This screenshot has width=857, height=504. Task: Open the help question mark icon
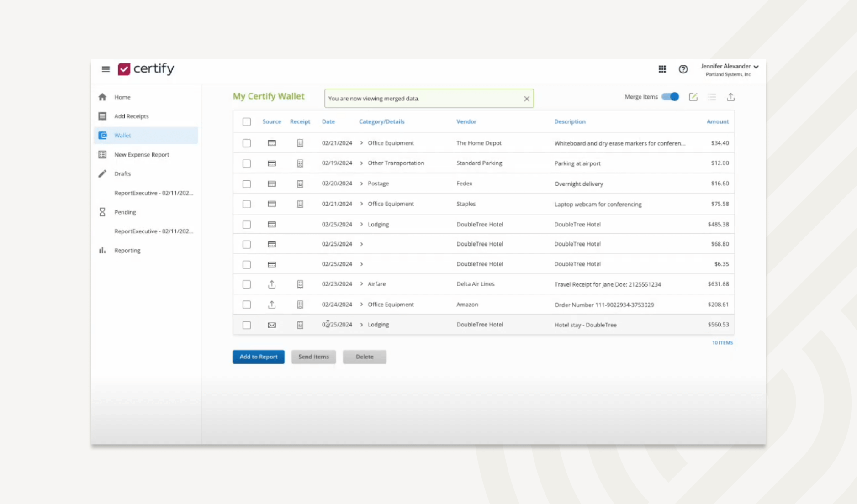coord(683,69)
